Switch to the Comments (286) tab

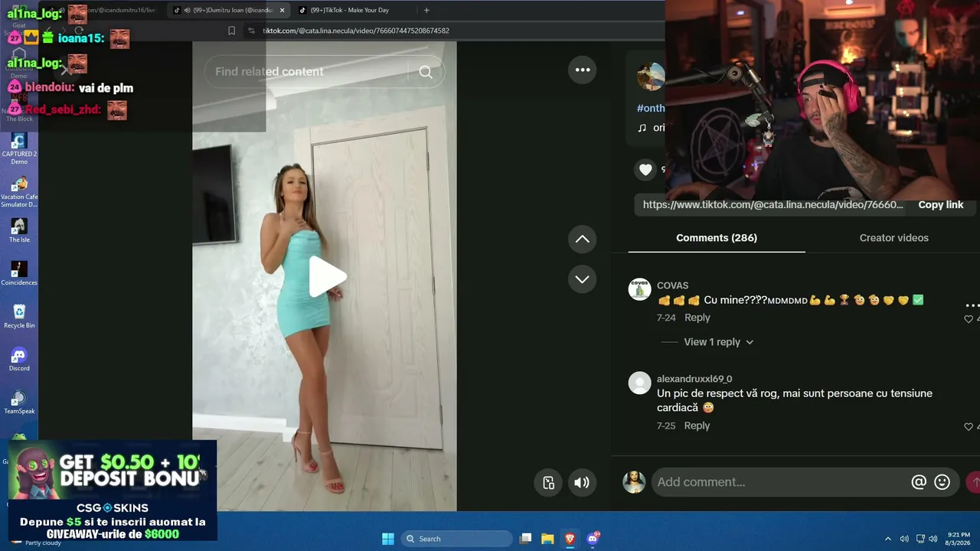tap(717, 238)
